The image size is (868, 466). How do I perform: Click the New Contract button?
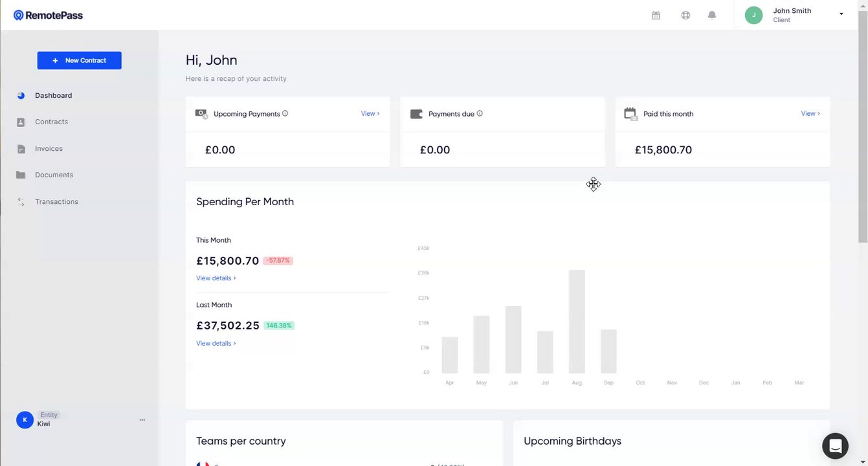pyautogui.click(x=79, y=60)
